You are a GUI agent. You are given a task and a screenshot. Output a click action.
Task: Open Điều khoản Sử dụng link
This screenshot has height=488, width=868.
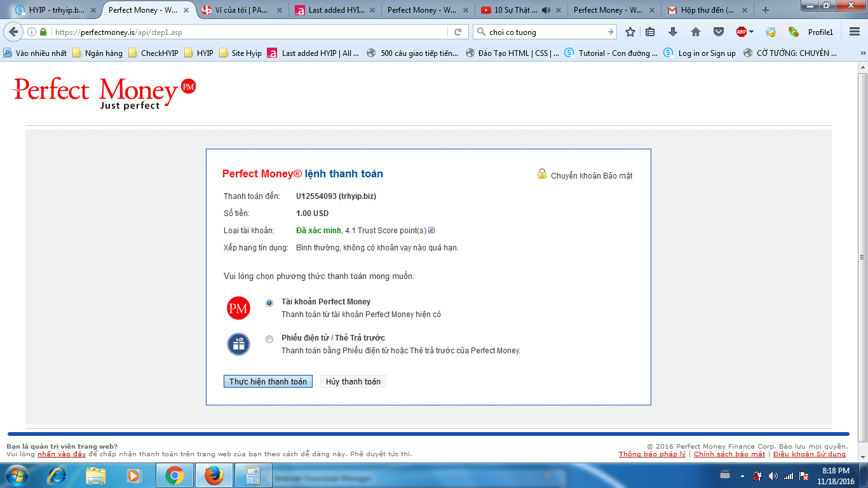[x=810, y=454]
